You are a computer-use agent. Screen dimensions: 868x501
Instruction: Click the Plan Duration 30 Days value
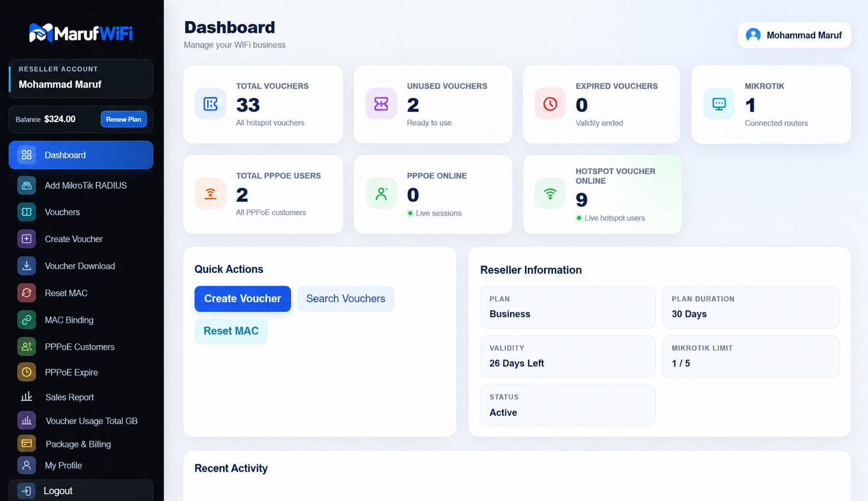689,314
